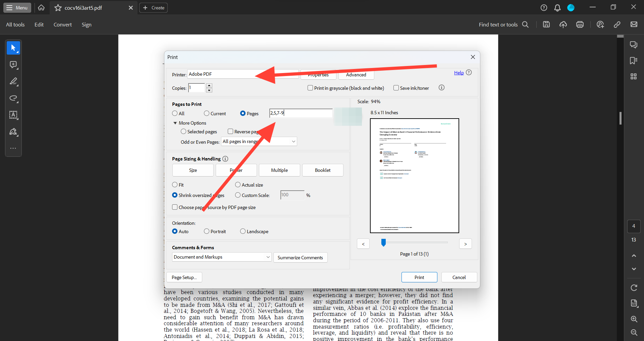Open the Convert menu
The height and width of the screenshot is (341, 644).
click(62, 24)
